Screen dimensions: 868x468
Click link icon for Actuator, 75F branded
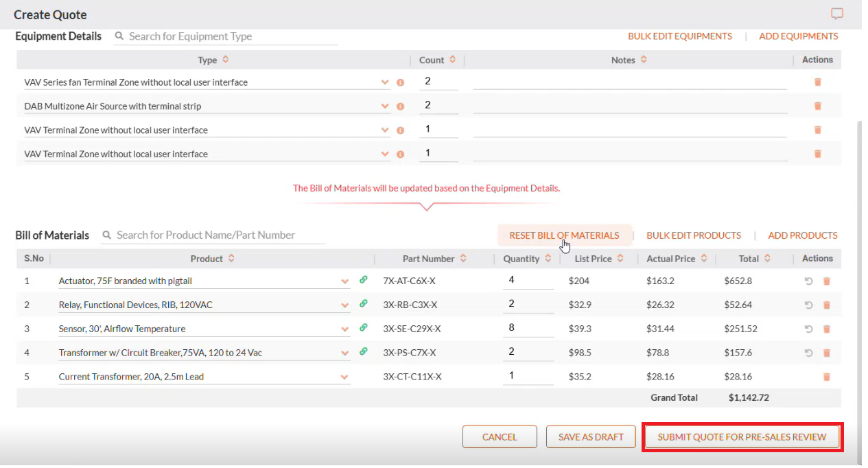coord(364,279)
